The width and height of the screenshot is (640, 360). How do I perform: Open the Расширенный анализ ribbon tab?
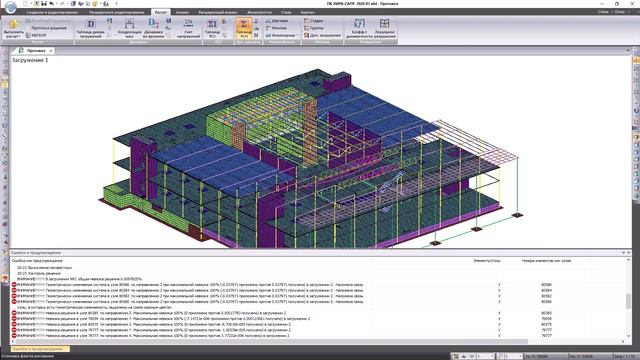[218, 12]
